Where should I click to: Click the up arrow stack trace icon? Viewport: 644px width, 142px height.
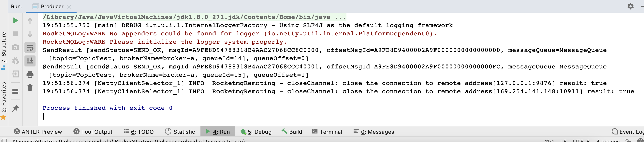tap(30, 21)
